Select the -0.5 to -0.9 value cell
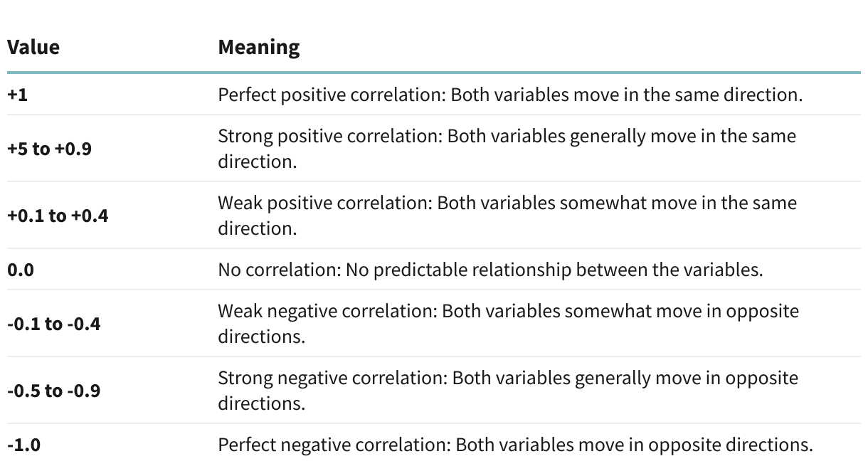868x471 pixels. click(x=54, y=391)
